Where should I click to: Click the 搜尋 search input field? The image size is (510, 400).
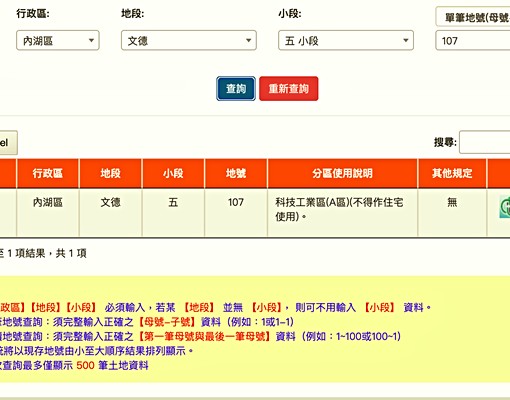pyautogui.click(x=485, y=142)
